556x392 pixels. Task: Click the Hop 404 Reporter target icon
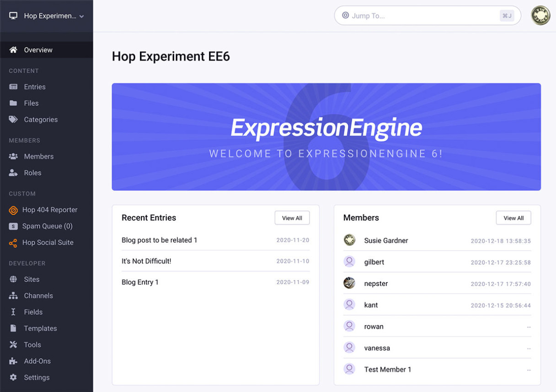(x=13, y=210)
